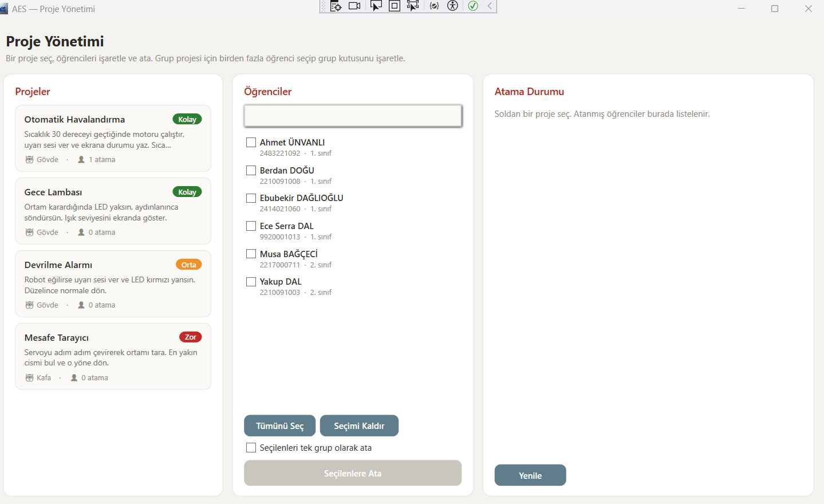The image size is (824, 504).
Task: Click the Yenile button in Atama Durumu
Action: point(530,475)
